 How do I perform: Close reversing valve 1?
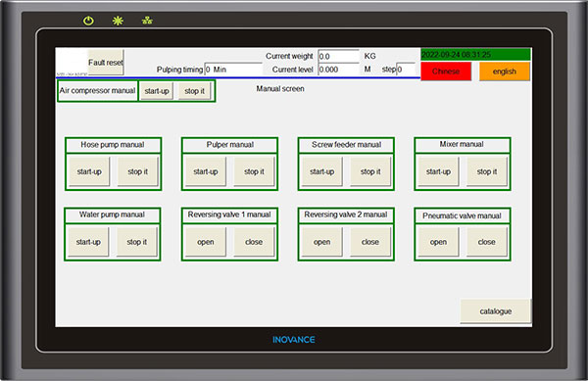(x=254, y=242)
